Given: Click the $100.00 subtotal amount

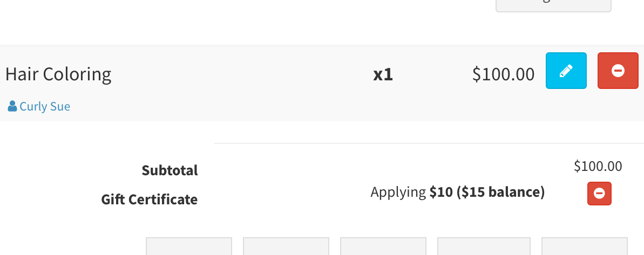Looking at the screenshot, I should [598, 166].
